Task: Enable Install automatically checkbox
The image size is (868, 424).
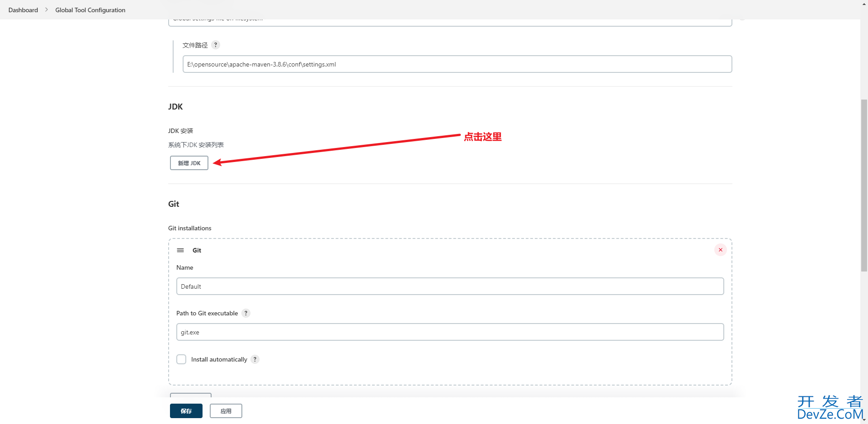Action: point(181,359)
